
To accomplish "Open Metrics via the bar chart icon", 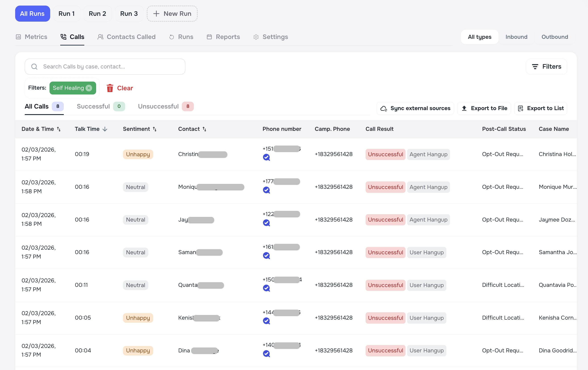I will click(x=18, y=37).
